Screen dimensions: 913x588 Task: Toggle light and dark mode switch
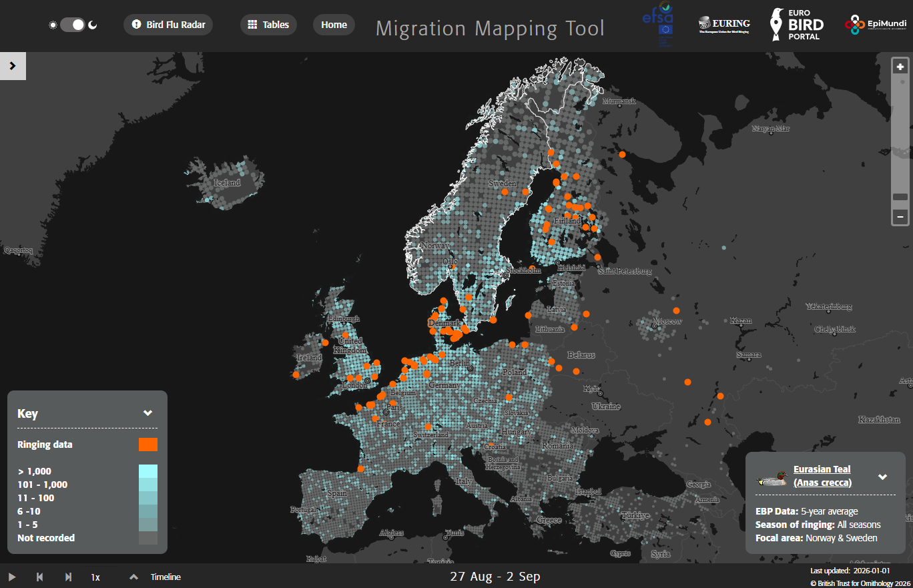(x=73, y=25)
